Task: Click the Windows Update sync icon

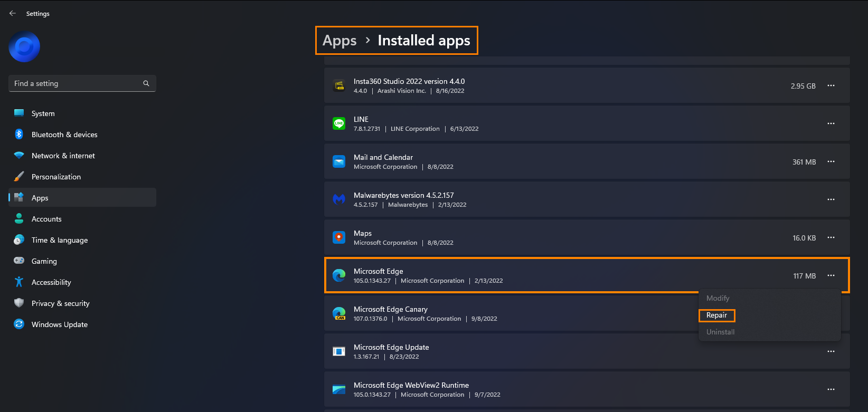Action: click(19, 324)
